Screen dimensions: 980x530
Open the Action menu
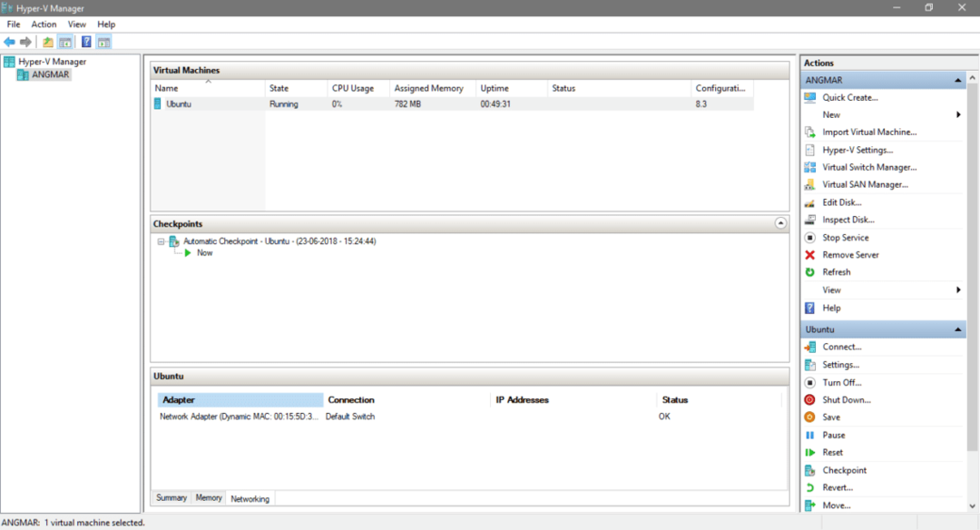(x=44, y=25)
